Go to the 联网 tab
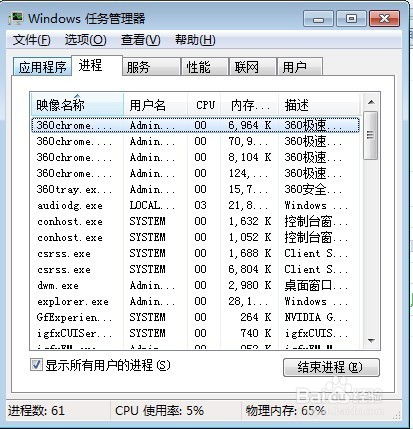 click(x=252, y=67)
